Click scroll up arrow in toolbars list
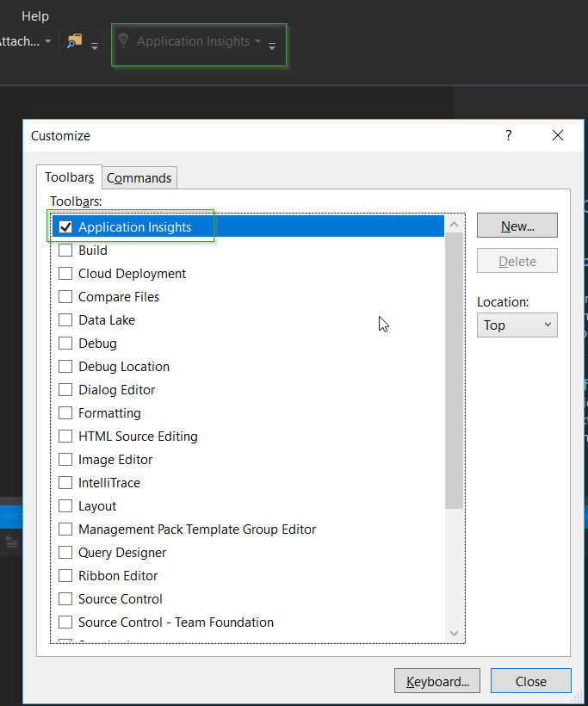 click(454, 224)
